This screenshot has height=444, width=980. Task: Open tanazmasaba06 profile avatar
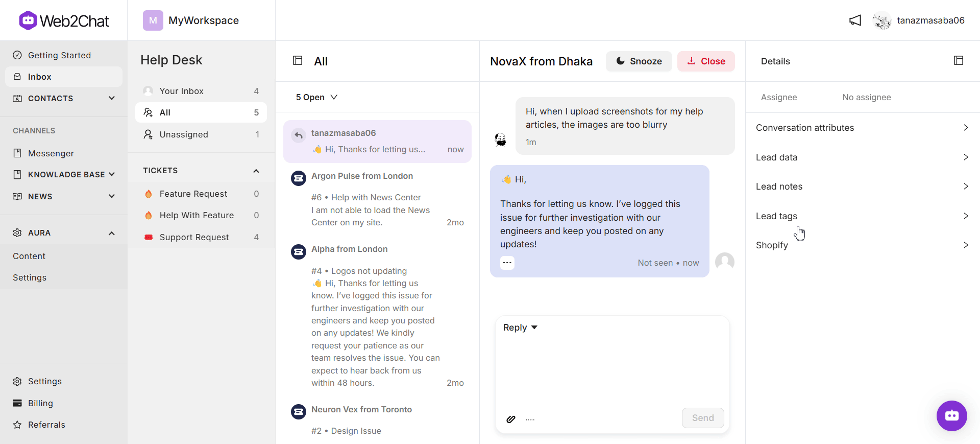point(881,20)
